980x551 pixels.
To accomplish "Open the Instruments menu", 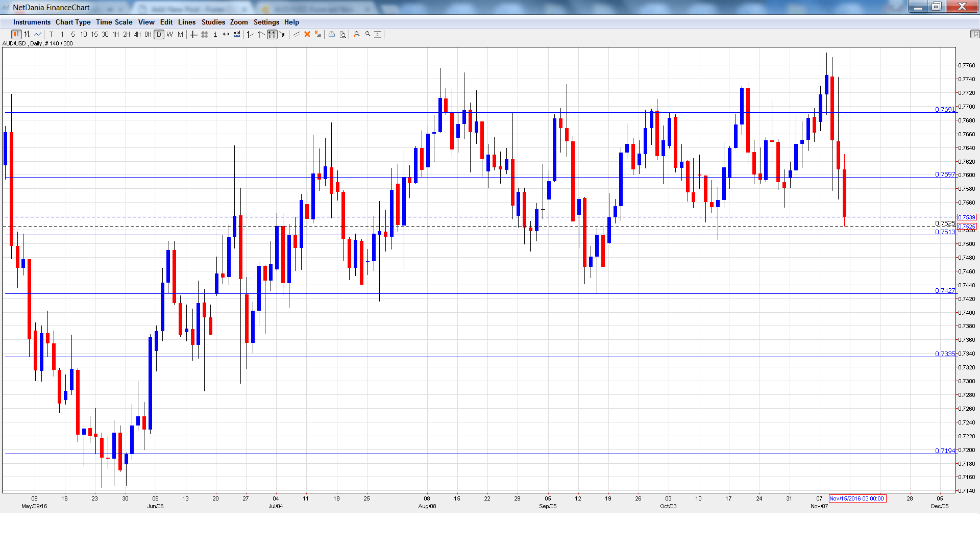I will (32, 22).
